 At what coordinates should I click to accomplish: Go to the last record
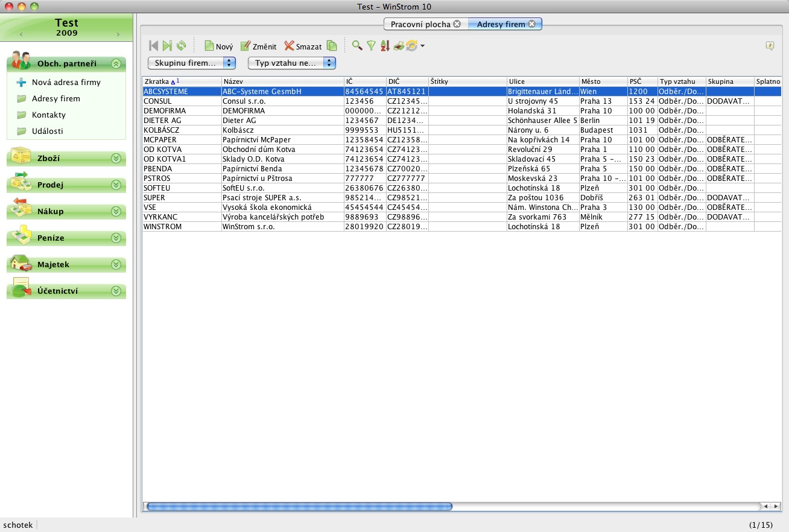[x=167, y=46]
